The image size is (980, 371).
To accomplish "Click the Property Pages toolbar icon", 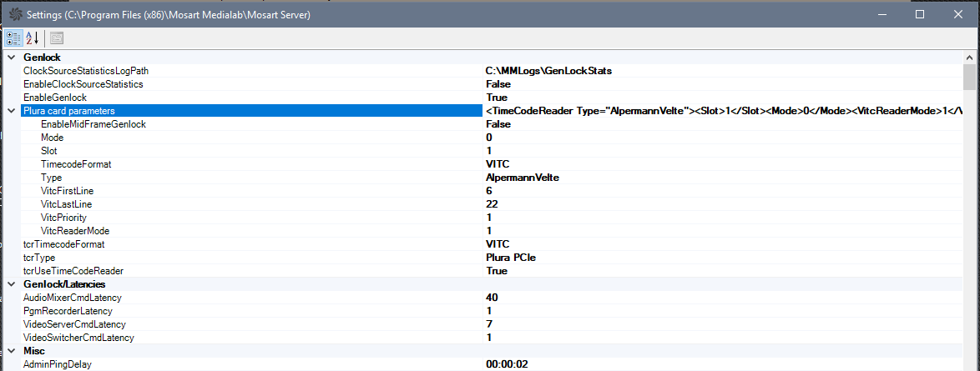I will pyautogui.click(x=57, y=38).
